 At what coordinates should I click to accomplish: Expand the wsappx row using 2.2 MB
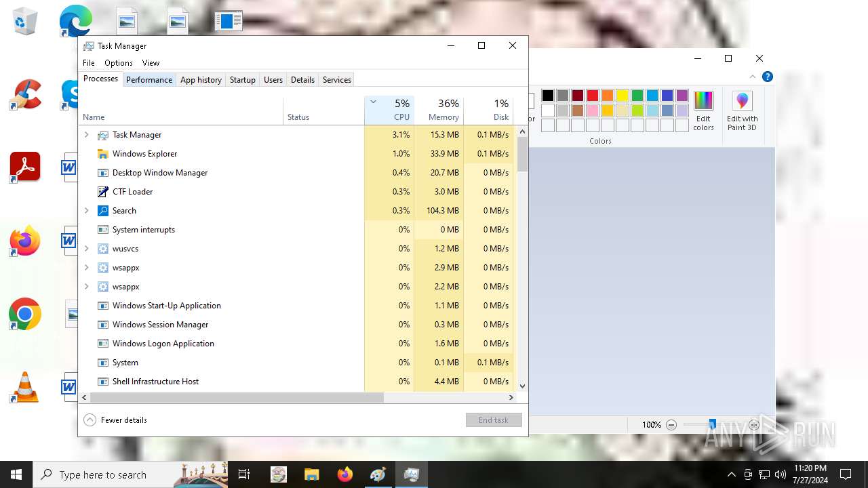coord(86,287)
